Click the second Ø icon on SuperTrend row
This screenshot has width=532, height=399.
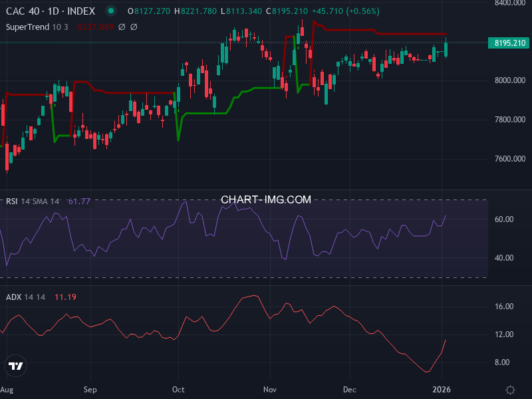tap(133, 27)
